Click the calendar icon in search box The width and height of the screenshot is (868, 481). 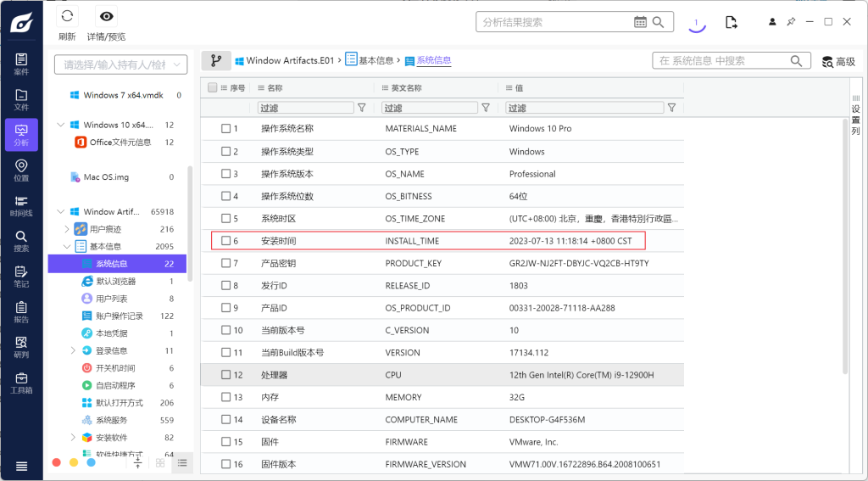640,22
